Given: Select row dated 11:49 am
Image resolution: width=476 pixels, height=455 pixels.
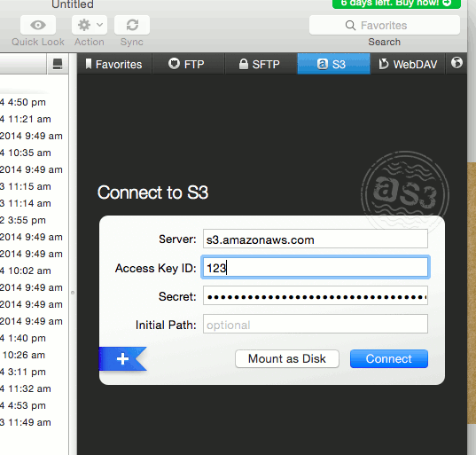Looking at the screenshot, I should click(x=34, y=422).
